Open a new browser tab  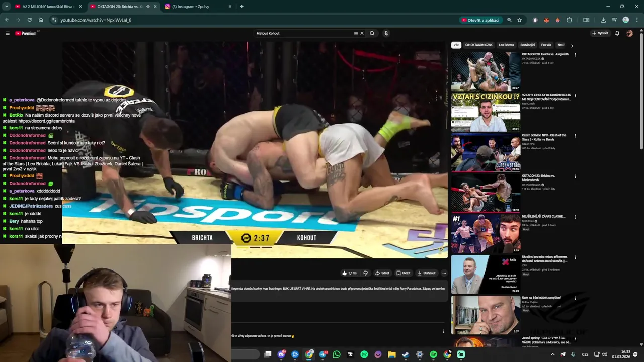coord(242,7)
